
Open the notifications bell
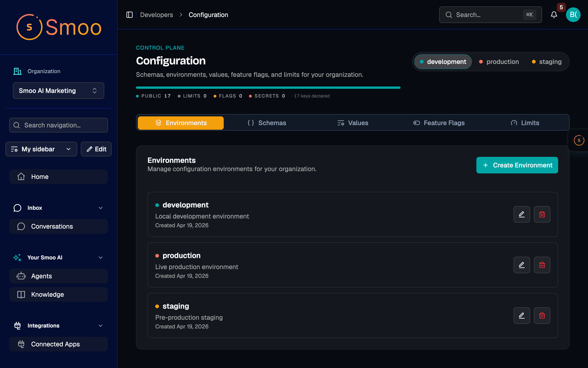554,15
